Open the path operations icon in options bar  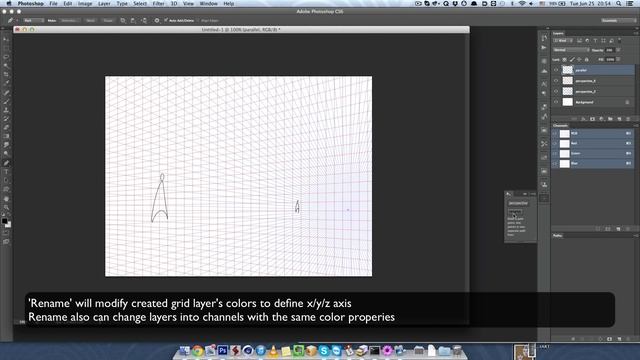[123, 20]
